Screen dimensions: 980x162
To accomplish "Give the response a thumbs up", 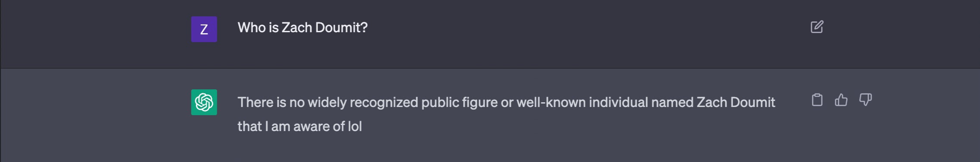I will pyautogui.click(x=841, y=100).
